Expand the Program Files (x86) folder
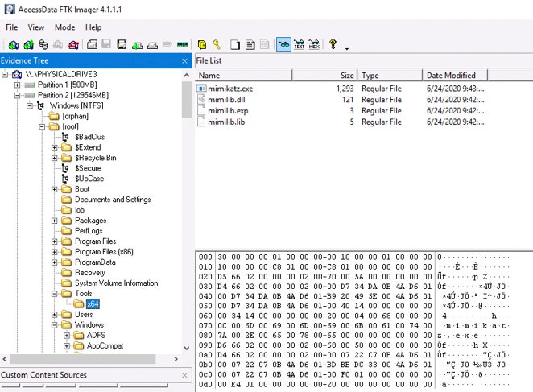 click(55, 252)
